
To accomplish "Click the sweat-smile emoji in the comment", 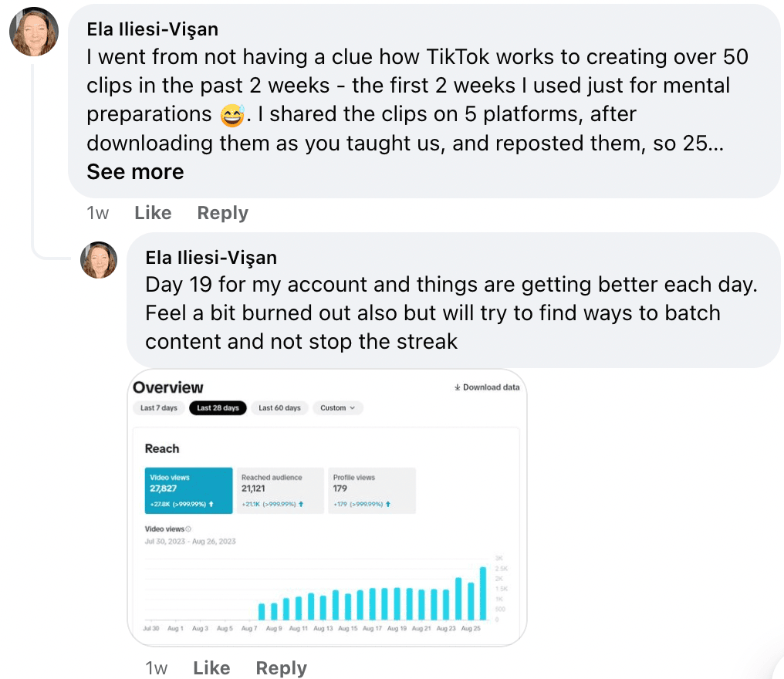I will click(232, 115).
